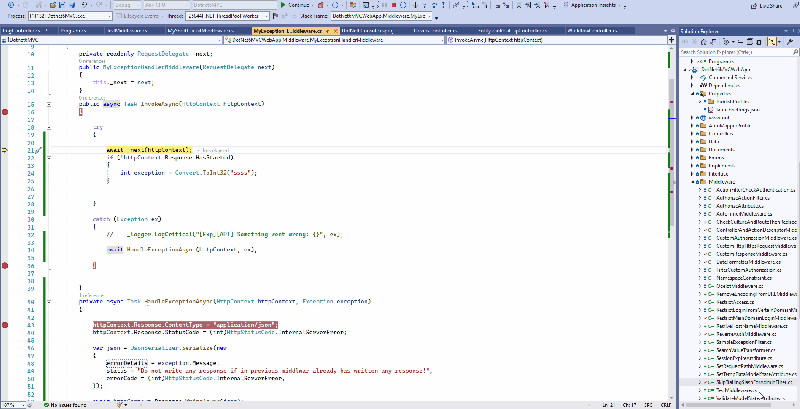The width and height of the screenshot is (800, 409).
Task: Expand the wwwroot folder
Action: pos(693,117)
